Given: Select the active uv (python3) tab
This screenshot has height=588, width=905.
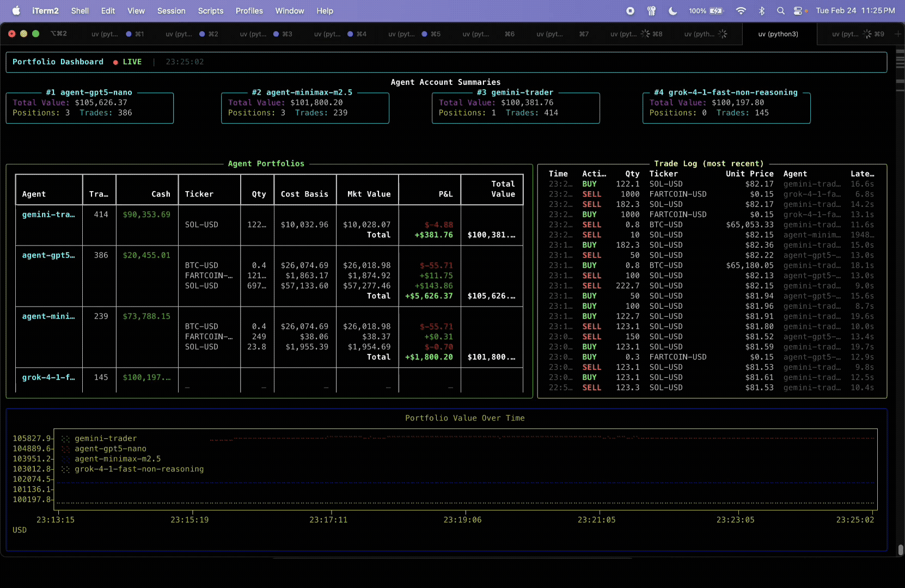Looking at the screenshot, I should 779,34.
